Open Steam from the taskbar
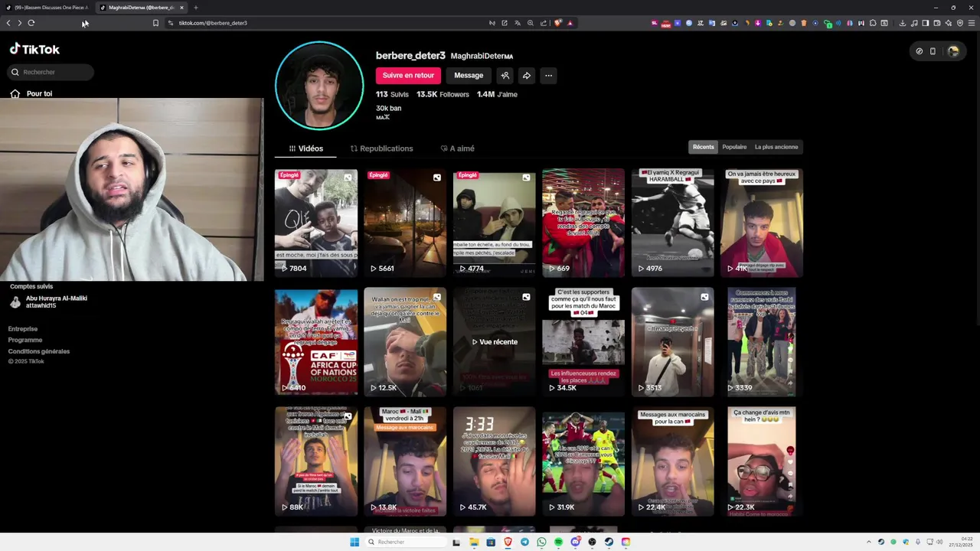Image resolution: width=980 pixels, height=551 pixels. point(609,542)
